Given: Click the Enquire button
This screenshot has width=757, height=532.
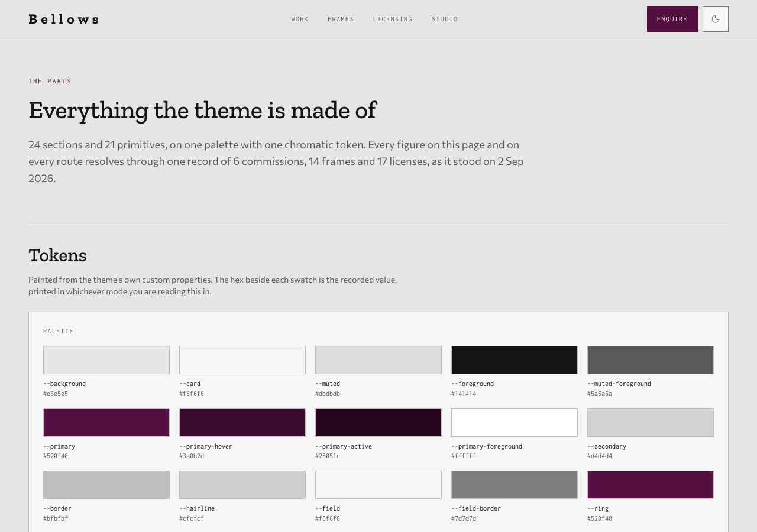Looking at the screenshot, I should (672, 19).
